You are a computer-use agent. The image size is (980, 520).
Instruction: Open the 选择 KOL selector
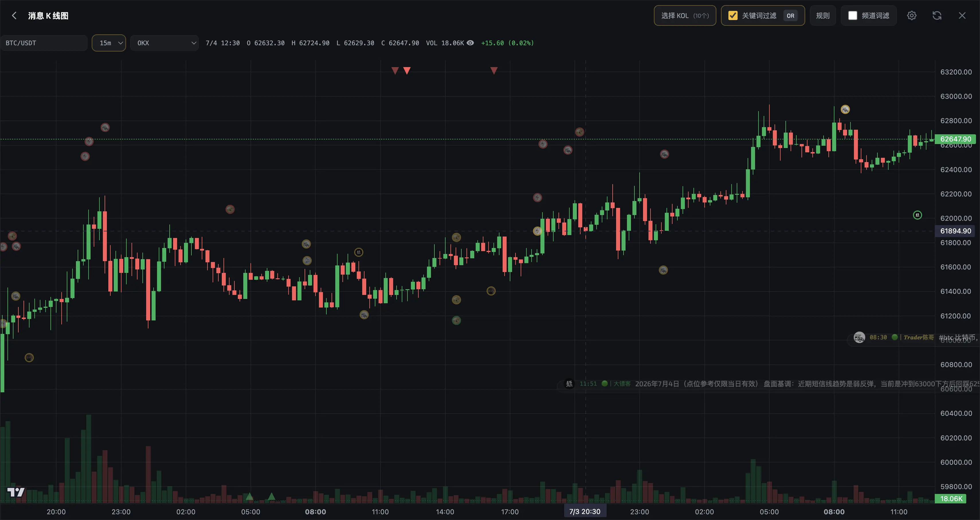[x=685, y=15]
